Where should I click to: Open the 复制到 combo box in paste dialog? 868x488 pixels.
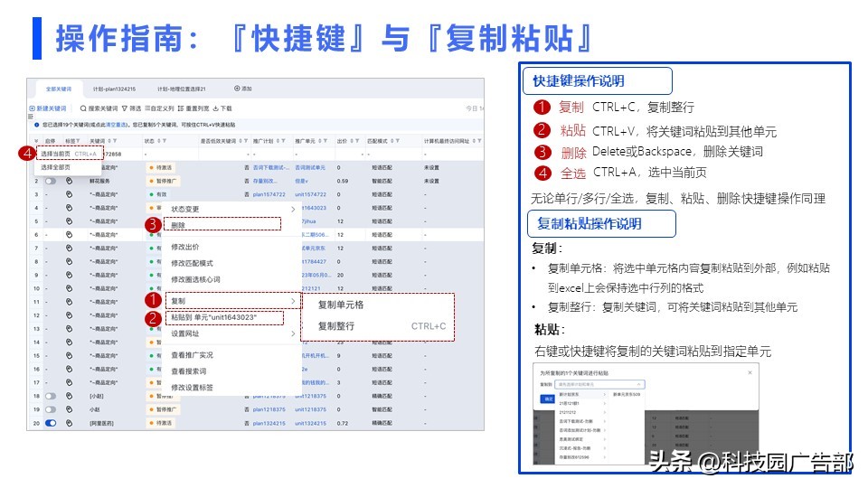coord(600,384)
